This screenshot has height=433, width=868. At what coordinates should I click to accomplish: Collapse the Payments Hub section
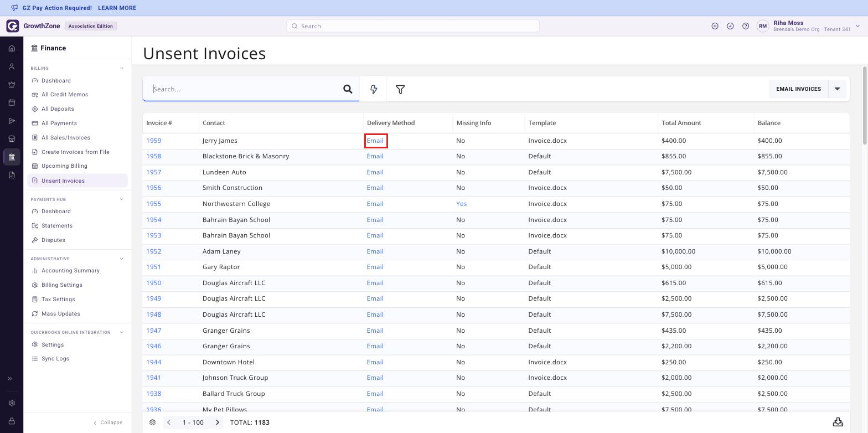[x=122, y=199]
